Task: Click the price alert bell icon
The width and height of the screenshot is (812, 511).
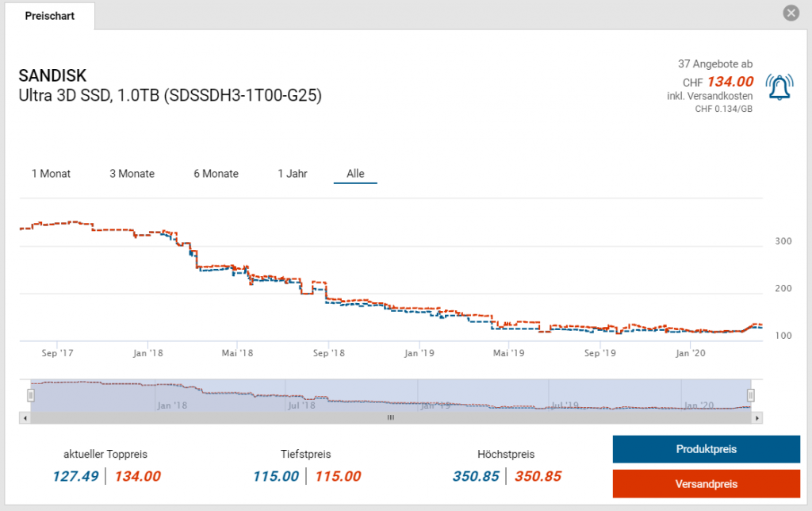Action: (780, 86)
